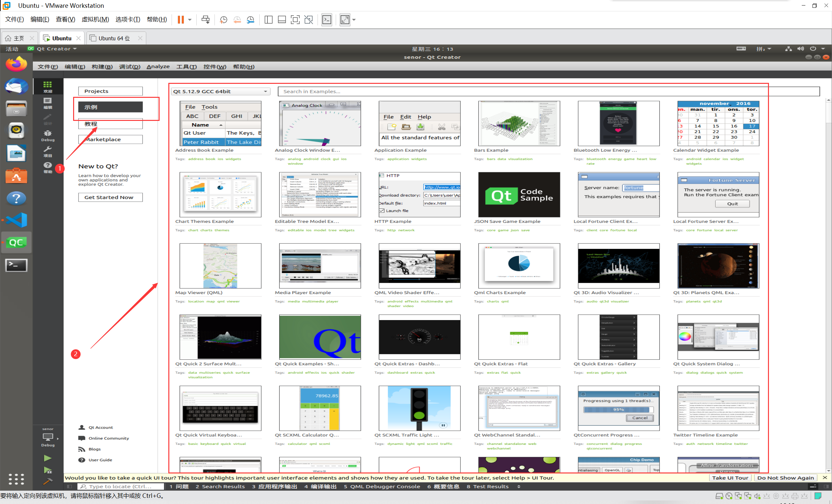The width and height of the screenshot is (832, 504).
Task: Open the 帮助 help mode
Action: [x=47, y=167]
